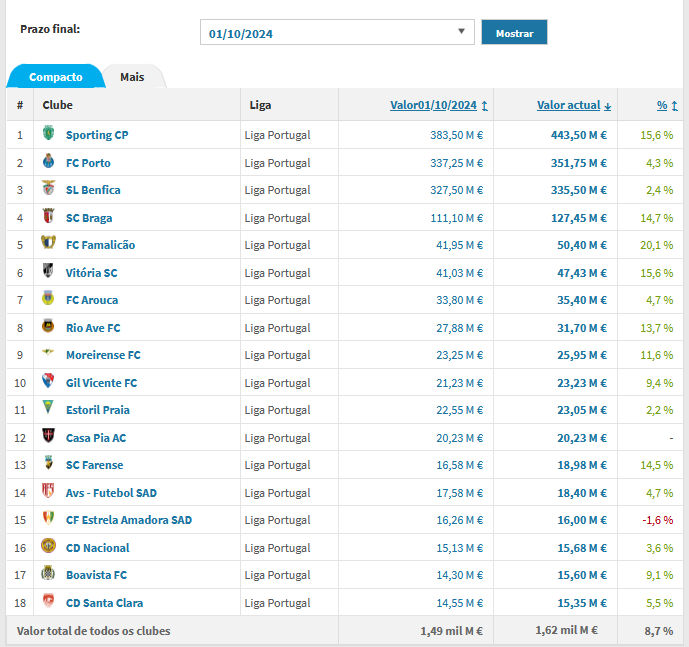Click the FC Porto club crest
Image resolution: width=689 pixels, height=647 pixels.
tap(48, 161)
